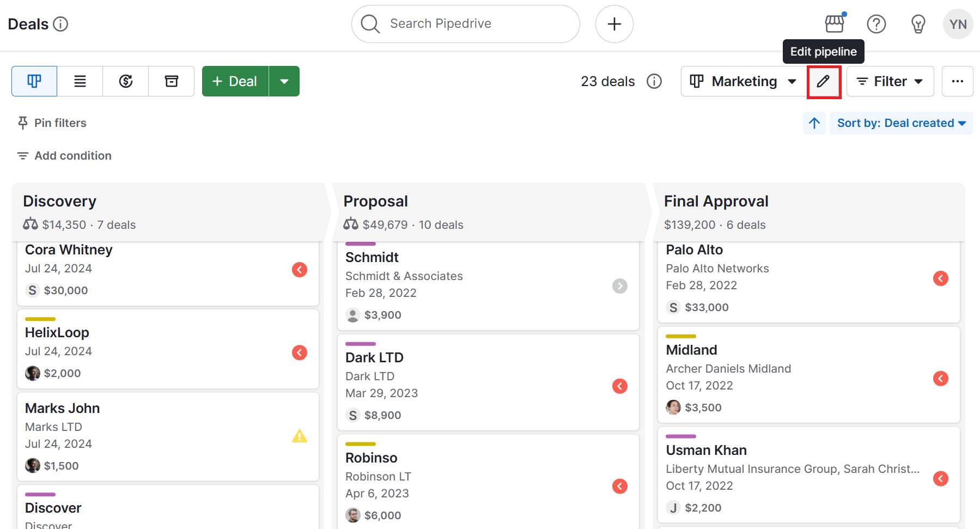
Task: Click the green + Deal button
Action: coord(235,81)
